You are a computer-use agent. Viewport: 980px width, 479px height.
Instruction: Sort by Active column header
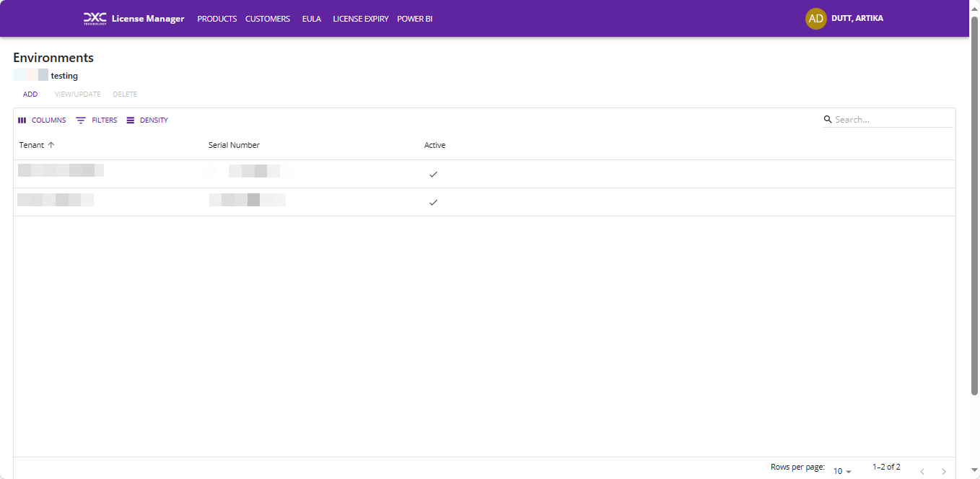click(x=434, y=145)
